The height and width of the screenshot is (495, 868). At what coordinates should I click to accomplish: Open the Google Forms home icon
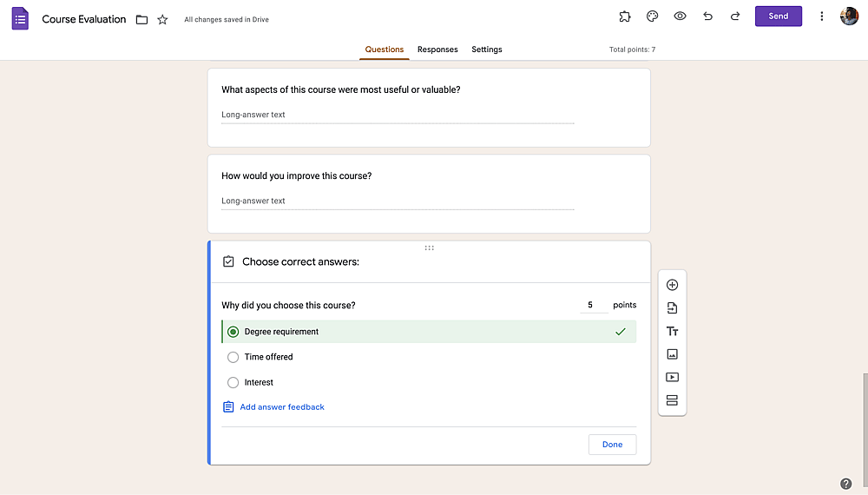click(x=20, y=19)
